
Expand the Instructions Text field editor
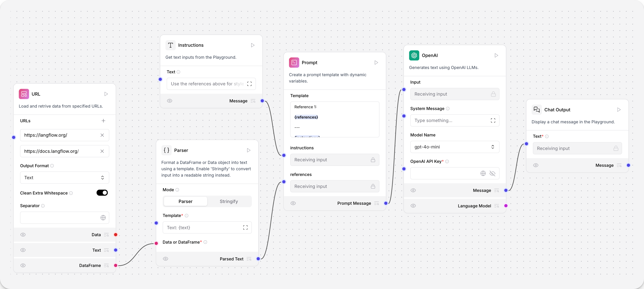pos(249,84)
